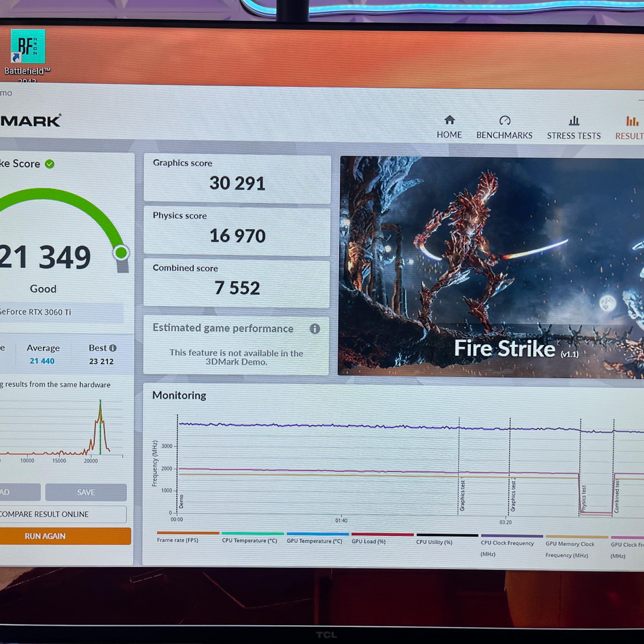
Task: Click the Stress Tests bar chart icon
Action: tap(574, 121)
